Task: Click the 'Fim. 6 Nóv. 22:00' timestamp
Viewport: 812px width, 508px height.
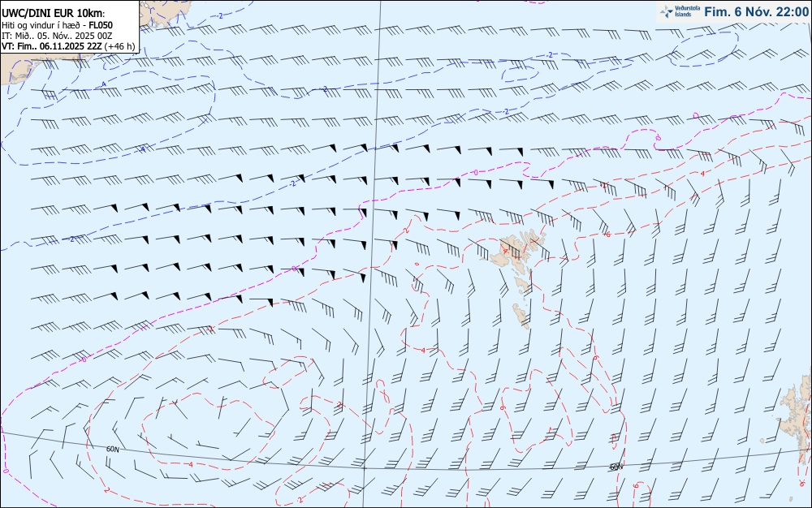Action: [756, 11]
